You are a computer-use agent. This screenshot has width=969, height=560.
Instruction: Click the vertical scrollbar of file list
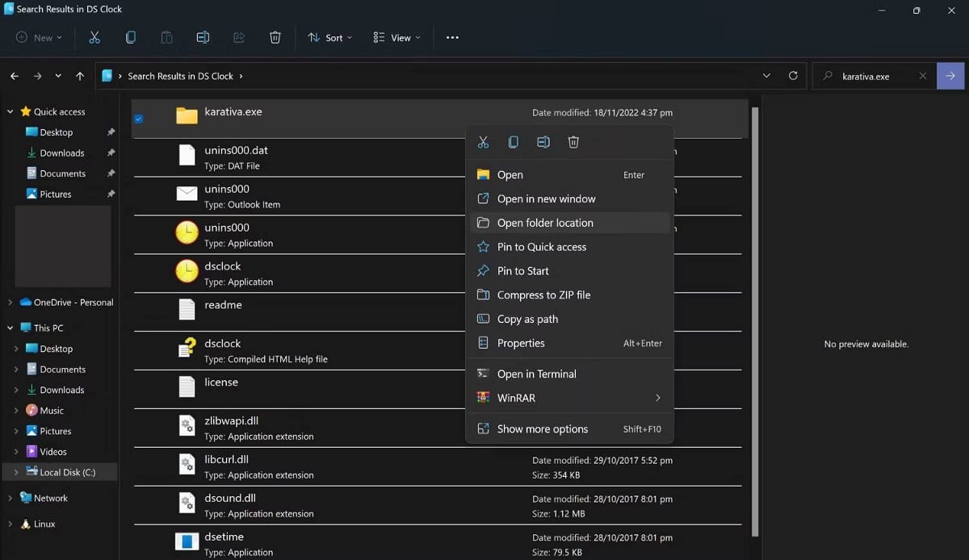755,323
